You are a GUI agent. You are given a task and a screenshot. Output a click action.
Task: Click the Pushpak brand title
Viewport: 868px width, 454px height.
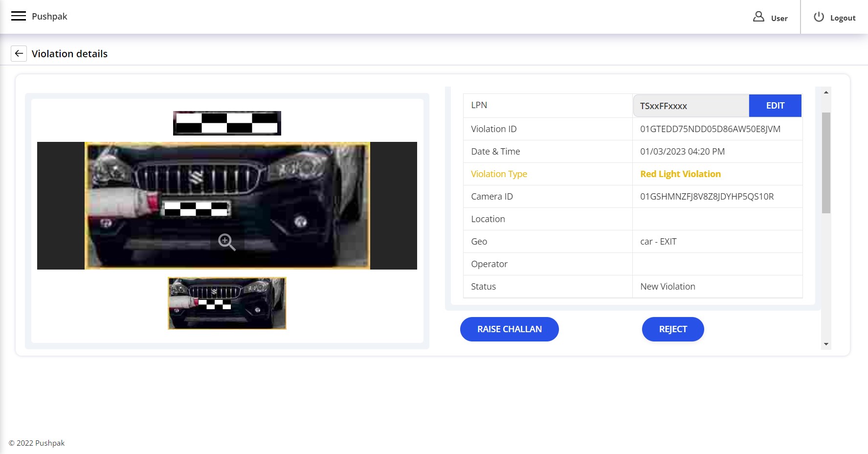click(x=49, y=16)
